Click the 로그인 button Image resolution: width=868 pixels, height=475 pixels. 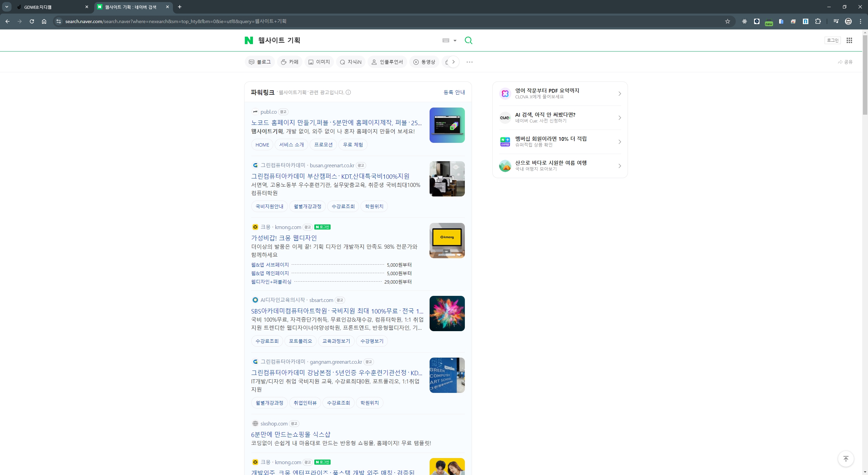832,40
